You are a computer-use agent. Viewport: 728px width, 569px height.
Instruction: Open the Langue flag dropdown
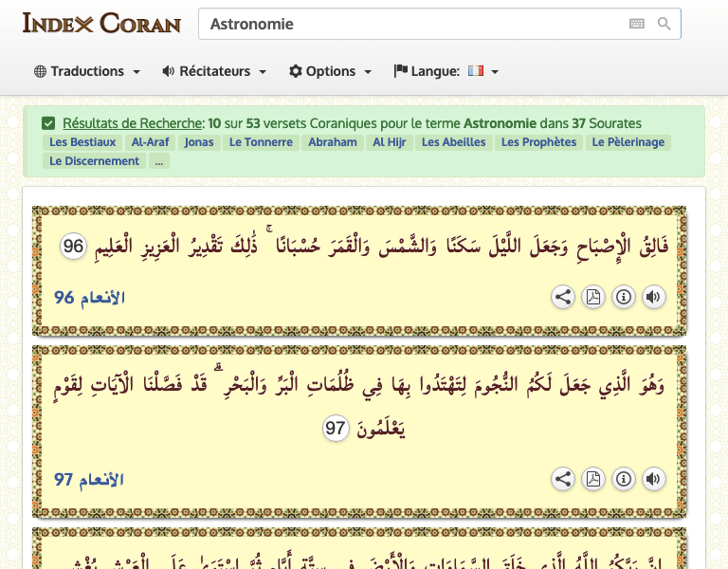click(446, 71)
